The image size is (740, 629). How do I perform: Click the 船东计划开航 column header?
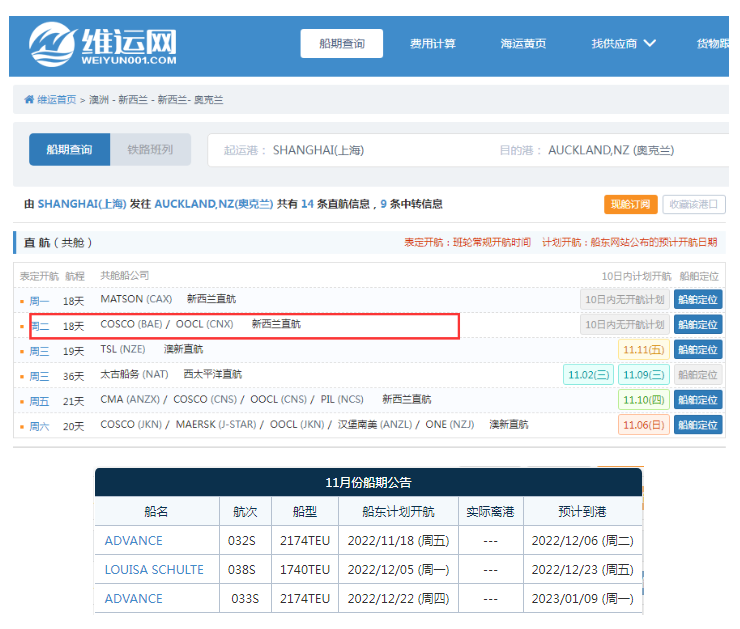tap(398, 511)
